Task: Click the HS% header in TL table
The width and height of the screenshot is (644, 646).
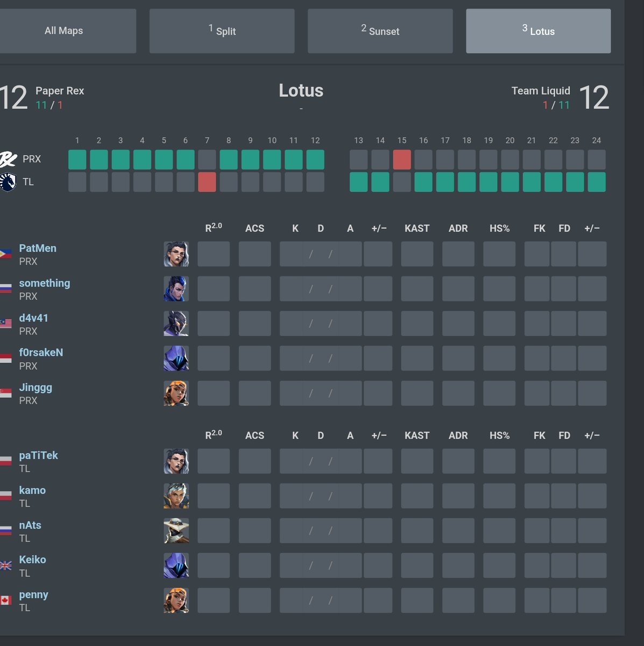Action: click(499, 436)
